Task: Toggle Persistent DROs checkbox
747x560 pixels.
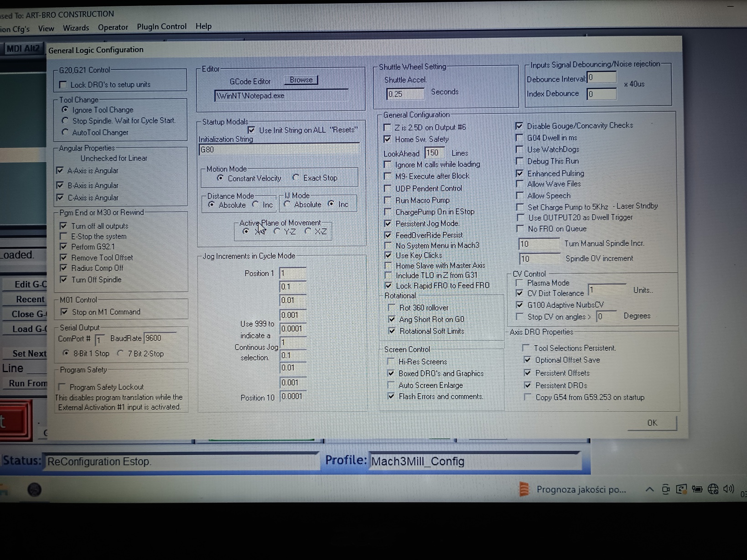Action: point(527,385)
